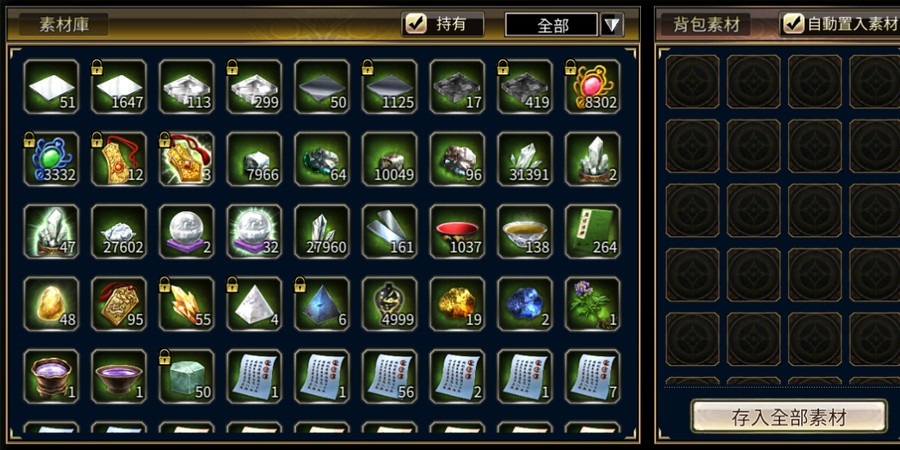Click the 存入全部素材 button
This screenshot has height=450, width=900.
pos(789,417)
